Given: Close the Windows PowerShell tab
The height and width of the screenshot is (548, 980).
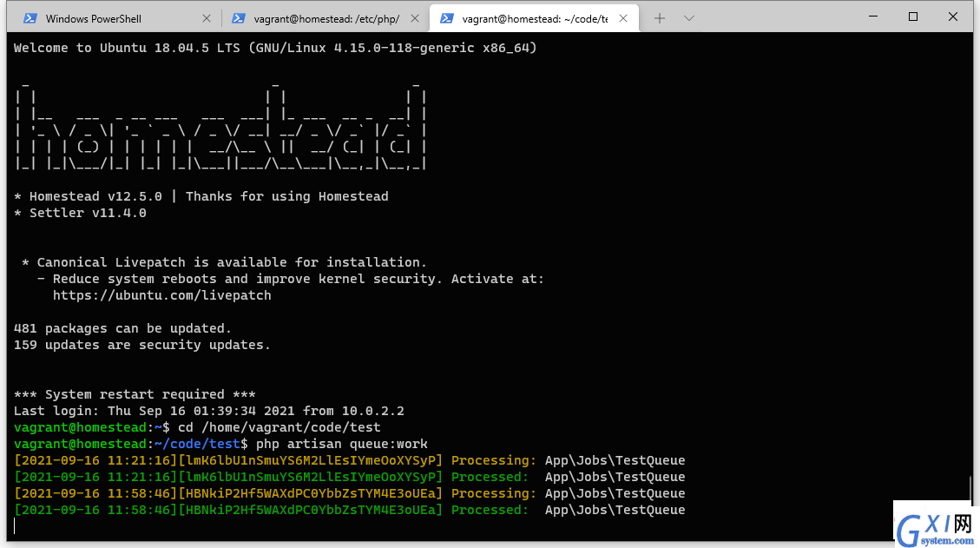Looking at the screenshot, I should [x=207, y=19].
